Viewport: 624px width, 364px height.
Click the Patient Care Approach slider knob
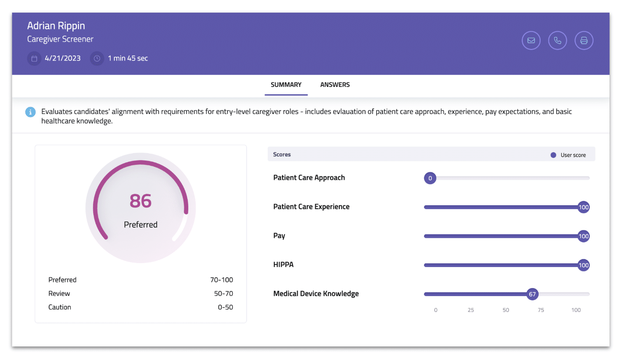(430, 178)
